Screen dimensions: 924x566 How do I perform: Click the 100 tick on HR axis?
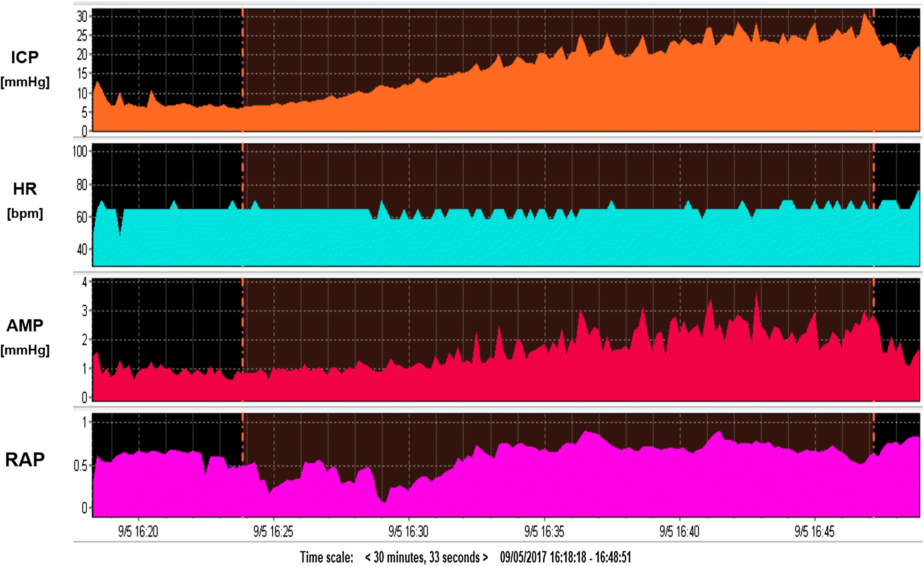[80, 151]
